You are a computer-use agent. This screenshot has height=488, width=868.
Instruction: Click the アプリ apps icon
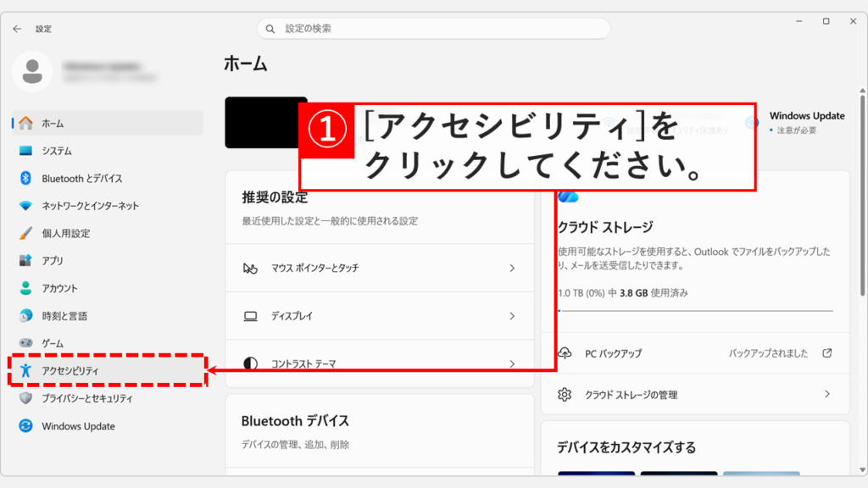click(25, 260)
